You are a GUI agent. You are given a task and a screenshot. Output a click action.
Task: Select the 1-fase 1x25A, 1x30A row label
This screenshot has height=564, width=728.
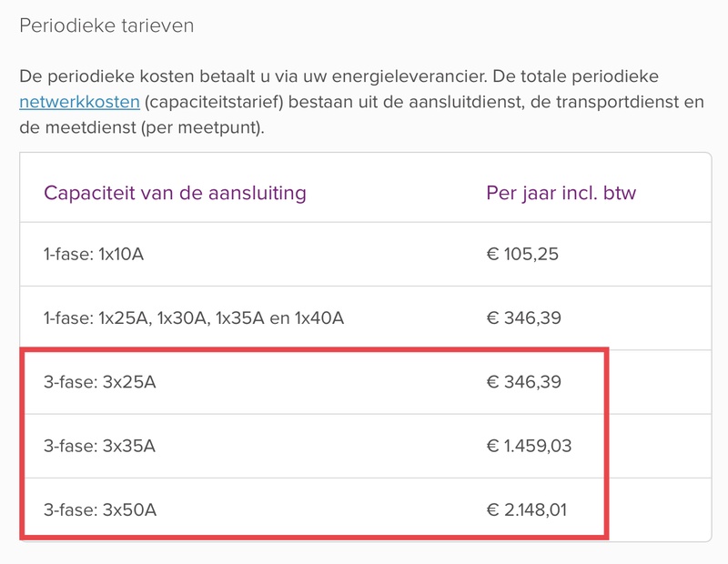click(x=194, y=317)
